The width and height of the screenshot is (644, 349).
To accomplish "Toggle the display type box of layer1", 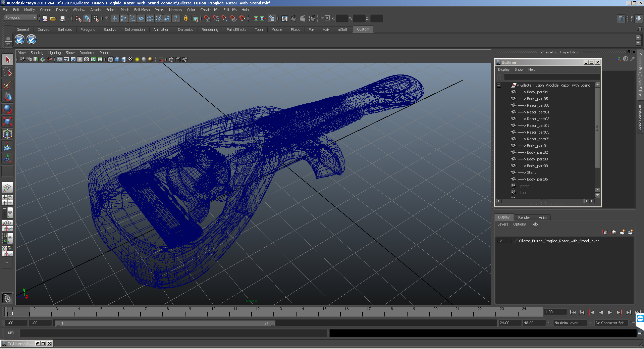I will pos(508,241).
